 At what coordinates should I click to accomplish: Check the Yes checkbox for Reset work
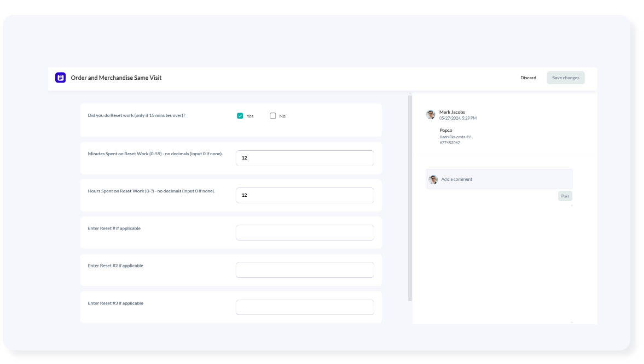click(240, 116)
